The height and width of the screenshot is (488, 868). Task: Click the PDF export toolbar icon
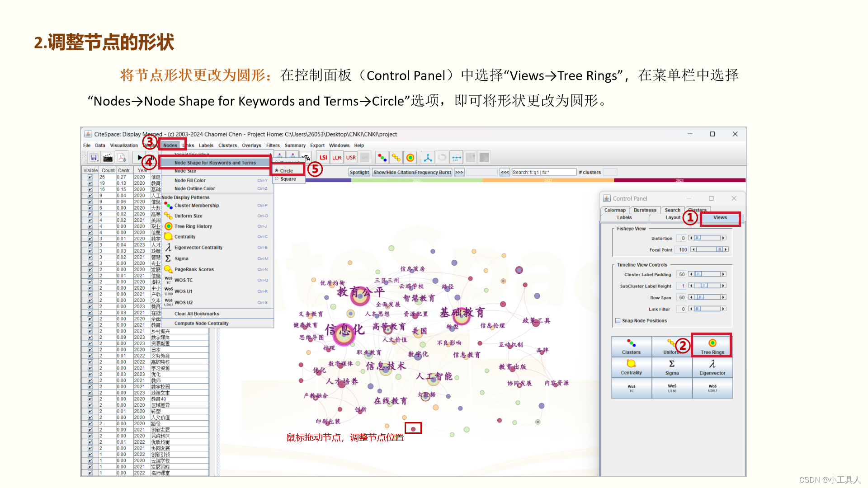(122, 158)
